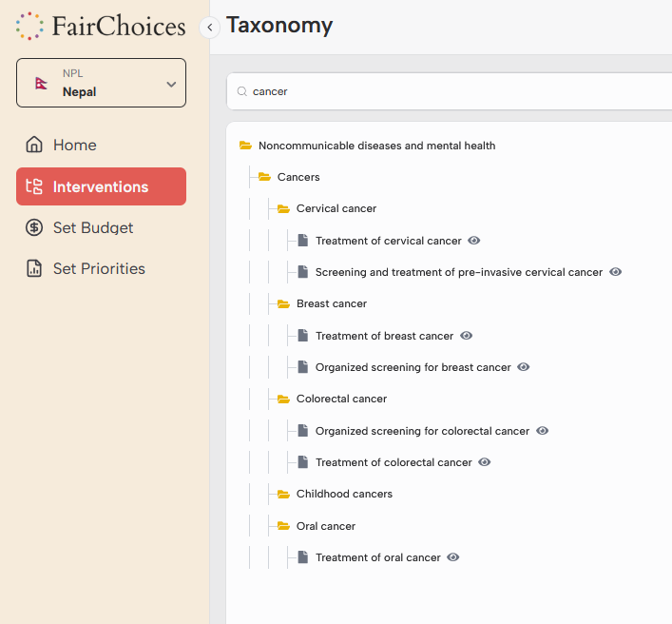Click the Treatment of oral cancer document icon
Image resolution: width=672 pixels, height=624 pixels.
pyautogui.click(x=302, y=557)
